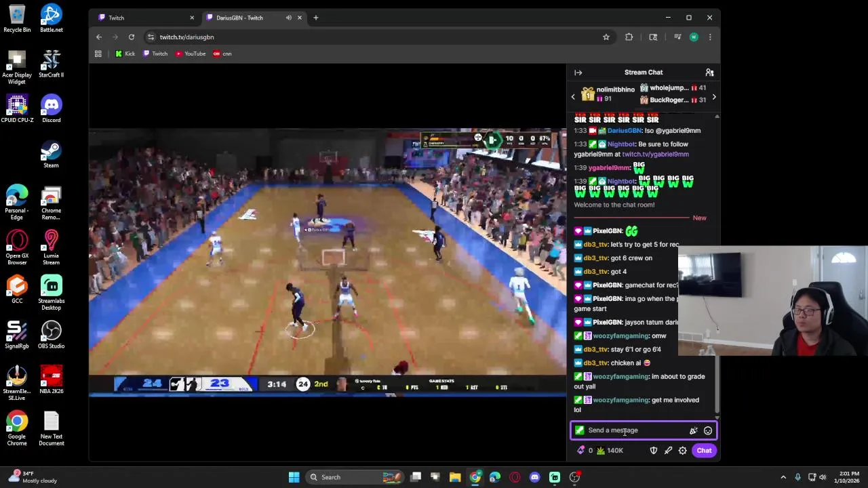Mute the DariusGBN tab audio
This screenshot has height=488, width=868.
point(288,18)
